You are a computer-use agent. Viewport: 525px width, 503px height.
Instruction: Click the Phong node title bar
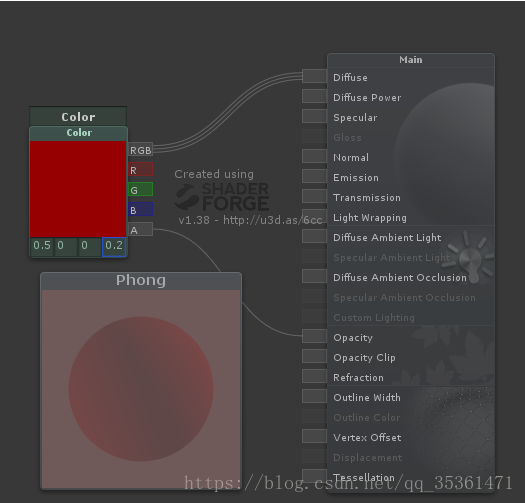tap(141, 281)
